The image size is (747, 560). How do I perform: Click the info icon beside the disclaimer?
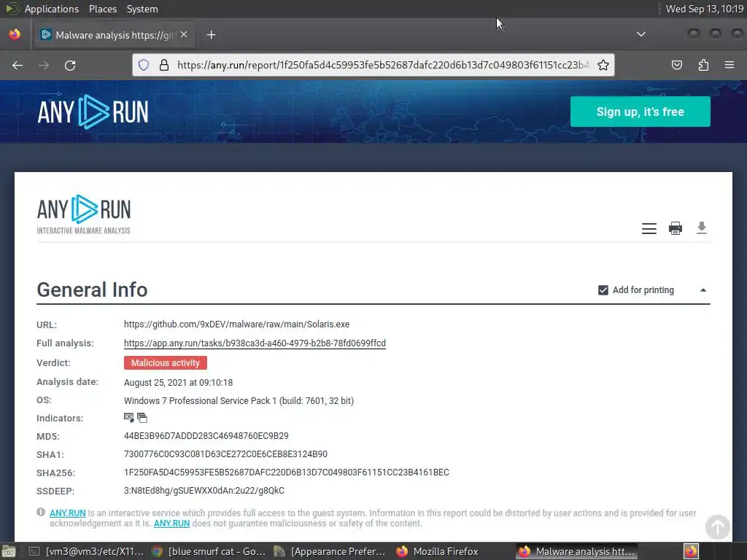pos(41,513)
